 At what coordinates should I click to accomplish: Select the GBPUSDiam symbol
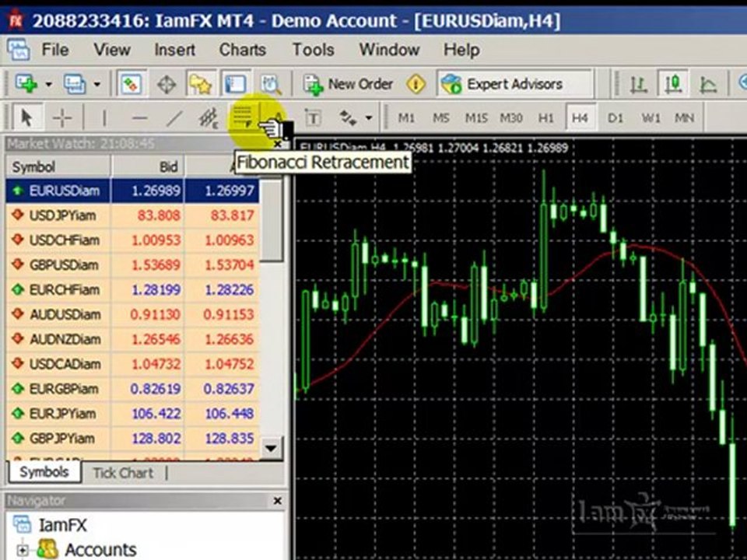coord(65,264)
